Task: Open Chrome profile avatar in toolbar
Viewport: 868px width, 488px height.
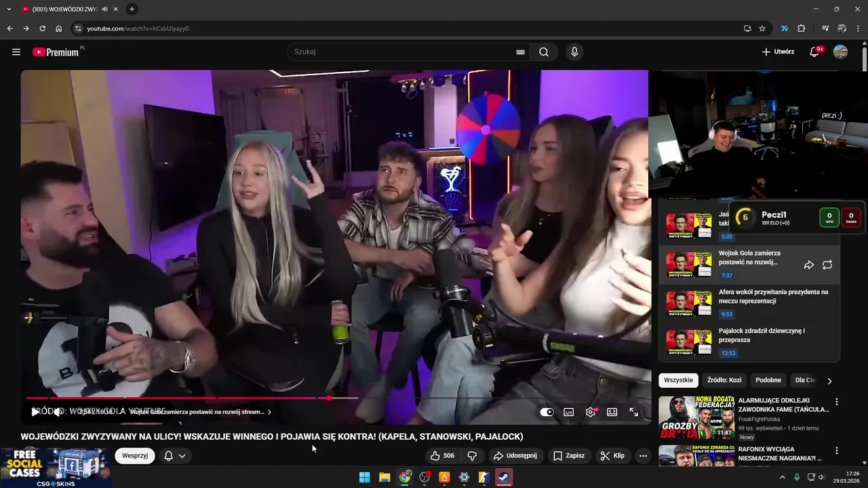Action: coord(842,28)
